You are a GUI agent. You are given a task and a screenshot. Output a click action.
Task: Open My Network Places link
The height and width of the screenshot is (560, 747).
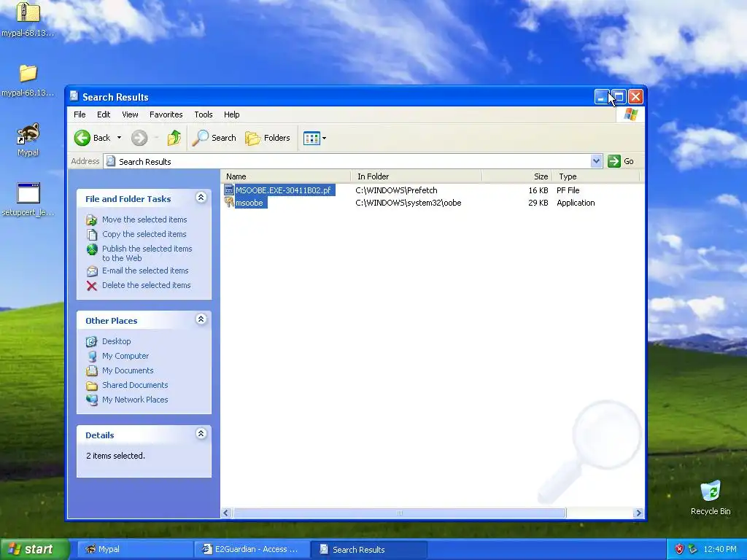coord(135,400)
